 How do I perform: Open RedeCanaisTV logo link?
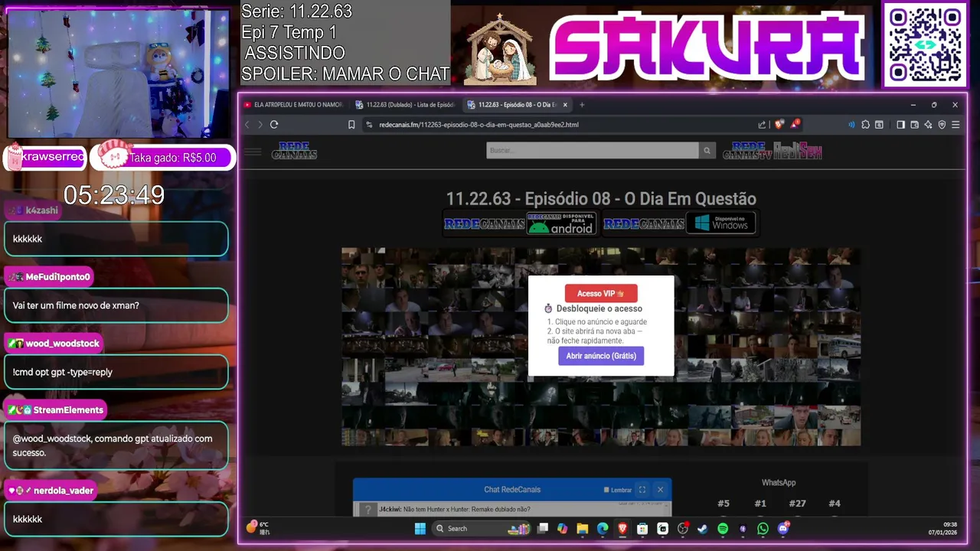[x=746, y=151]
